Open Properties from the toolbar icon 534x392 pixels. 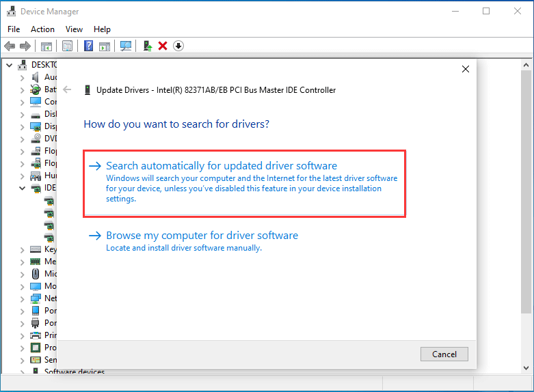(67, 46)
